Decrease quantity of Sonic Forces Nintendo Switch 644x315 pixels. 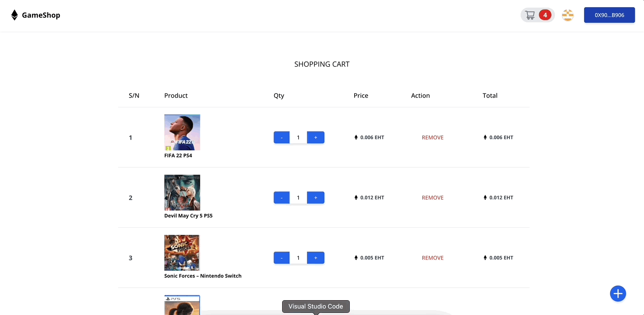(x=282, y=258)
